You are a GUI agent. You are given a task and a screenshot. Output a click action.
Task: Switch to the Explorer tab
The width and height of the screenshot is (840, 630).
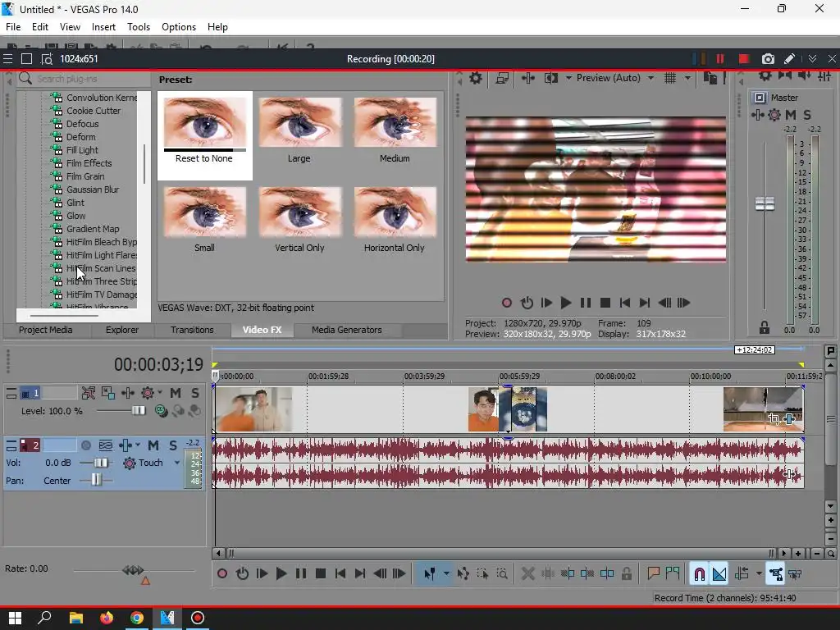121,330
